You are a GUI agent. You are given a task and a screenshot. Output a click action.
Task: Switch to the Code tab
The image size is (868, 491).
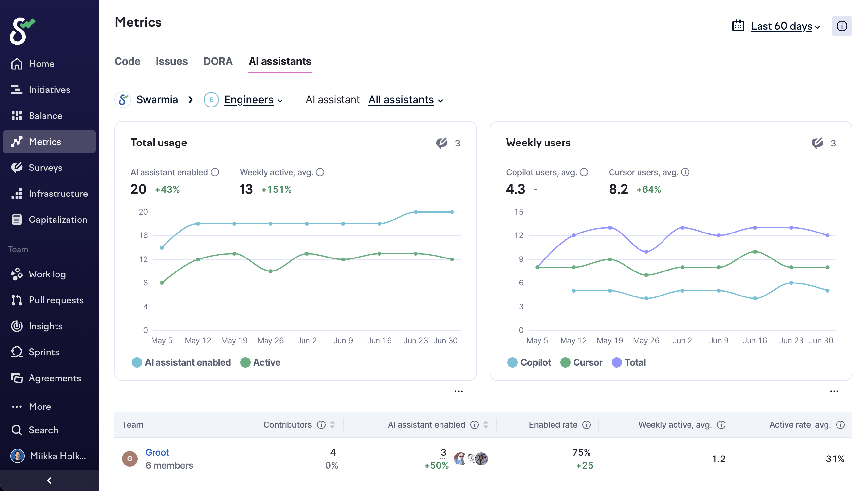click(x=127, y=61)
